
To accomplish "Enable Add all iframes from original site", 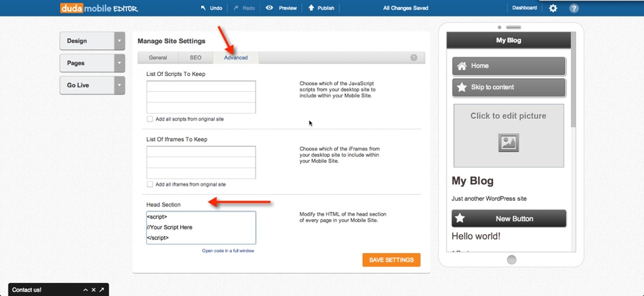I will [150, 184].
